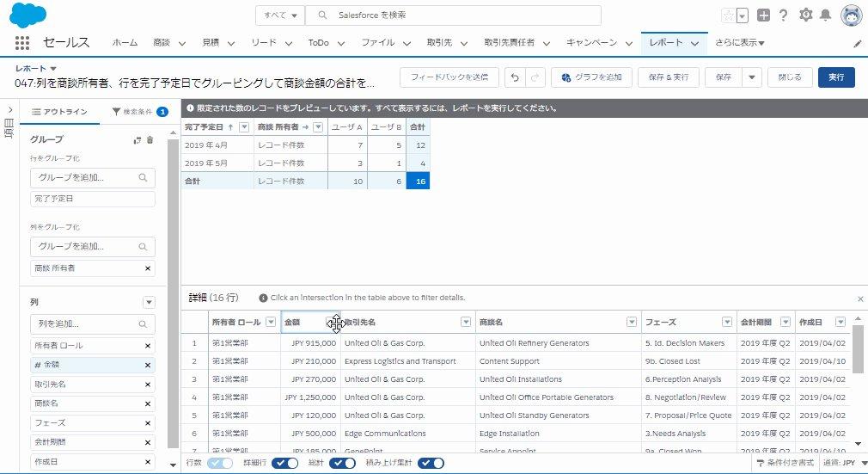The height and width of the screenshot is (474, 868).
Task: Click 保存 & 実行 button
Action: (x=669, y=77)
